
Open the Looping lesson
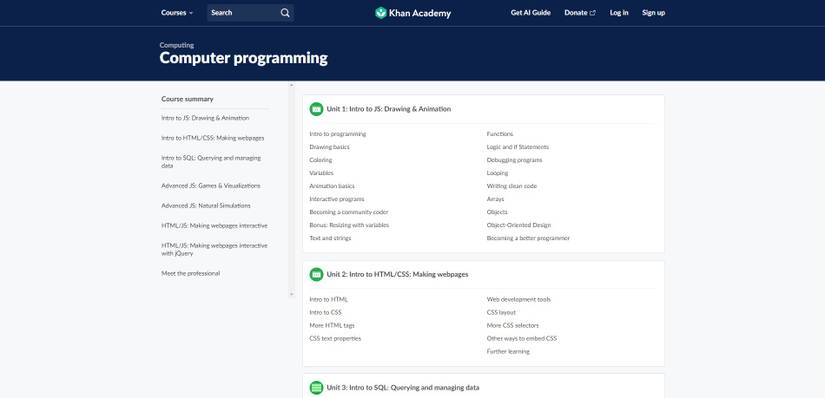coord(497,173)
